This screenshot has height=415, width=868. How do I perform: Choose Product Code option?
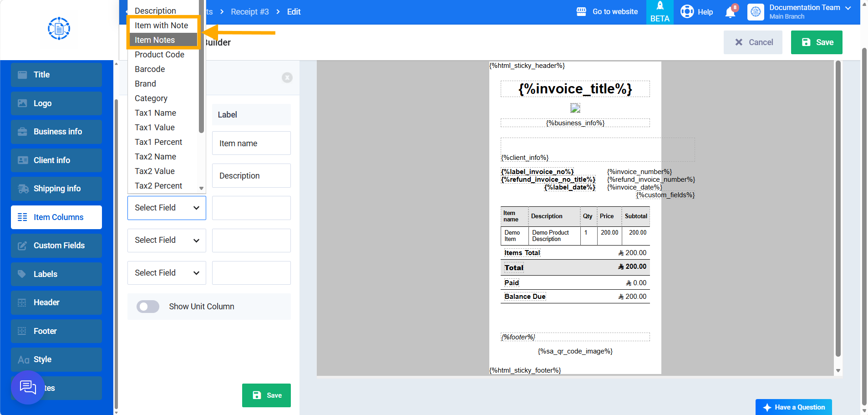(163, 55)
